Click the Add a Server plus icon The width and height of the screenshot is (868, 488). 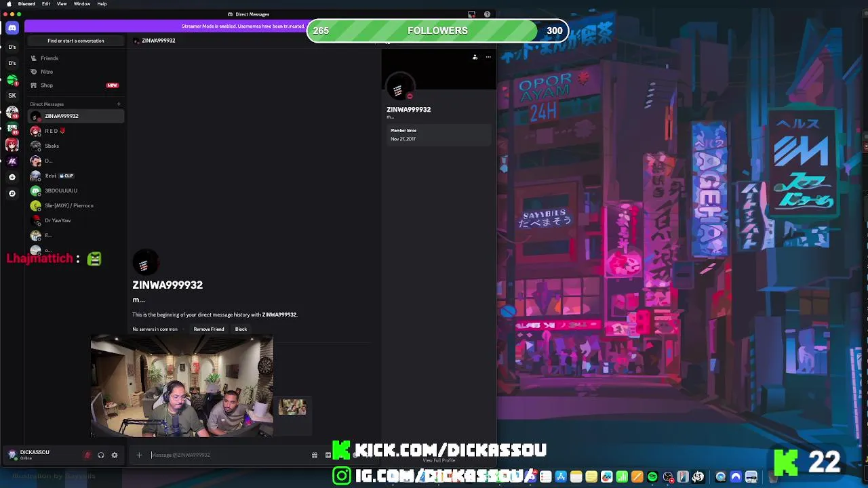coord(12,177)
